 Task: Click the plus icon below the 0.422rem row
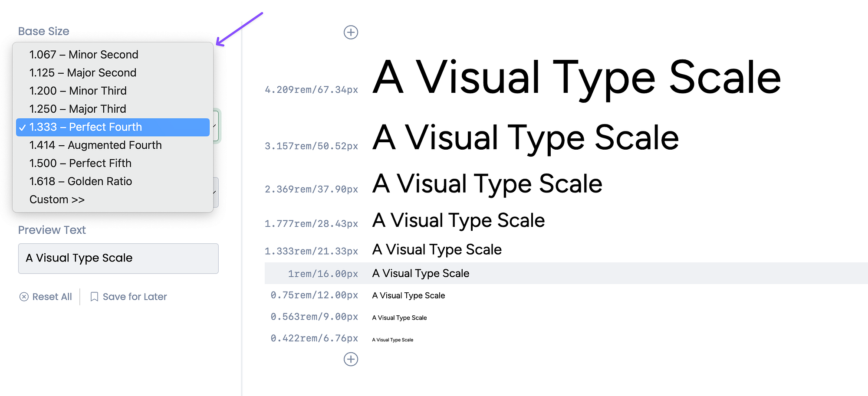351,359
